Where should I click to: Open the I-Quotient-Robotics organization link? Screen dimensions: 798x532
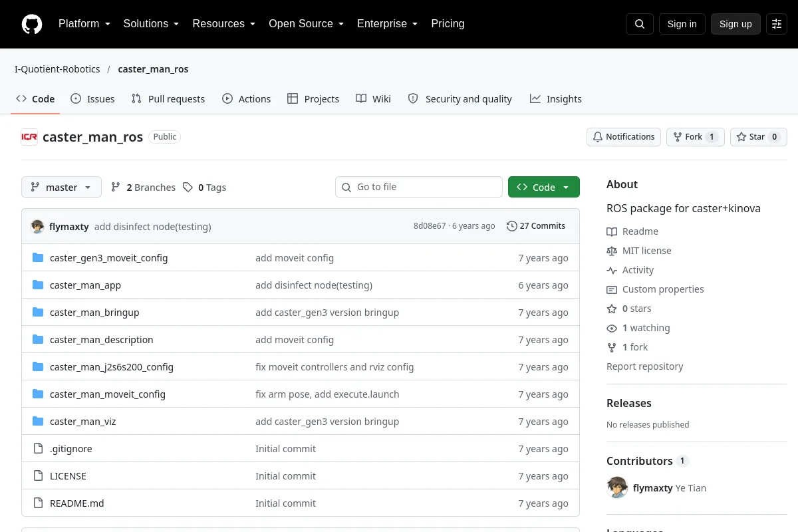click(57, 69)
